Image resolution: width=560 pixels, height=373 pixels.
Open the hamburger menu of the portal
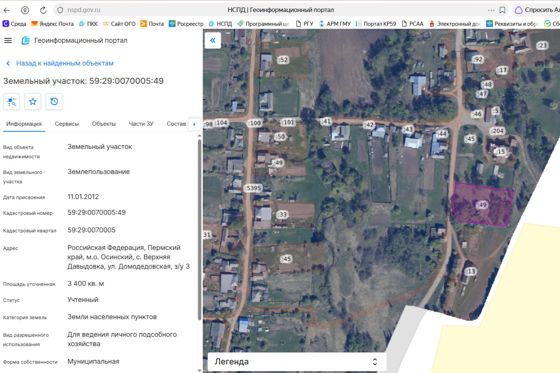8,40
